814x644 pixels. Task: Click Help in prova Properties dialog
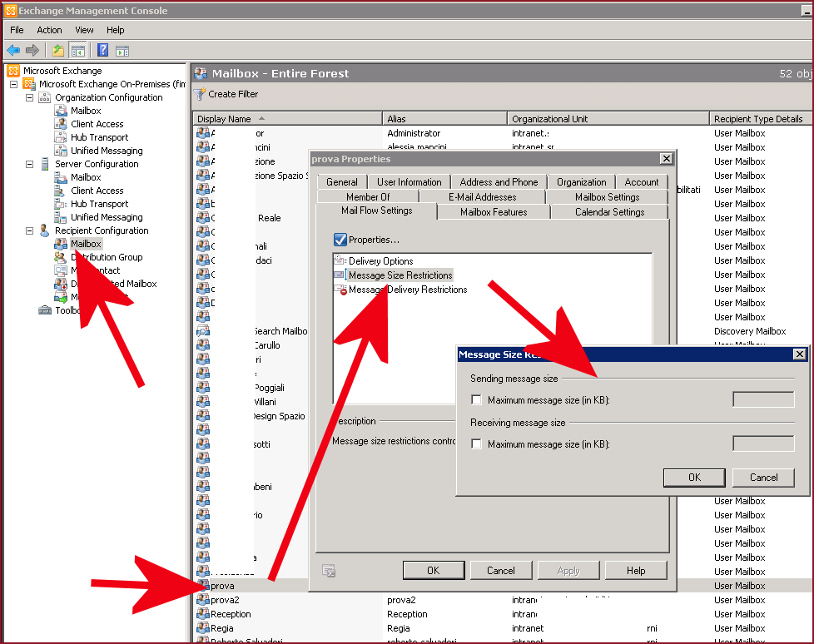pyautogui.click(x=636, y=570)
